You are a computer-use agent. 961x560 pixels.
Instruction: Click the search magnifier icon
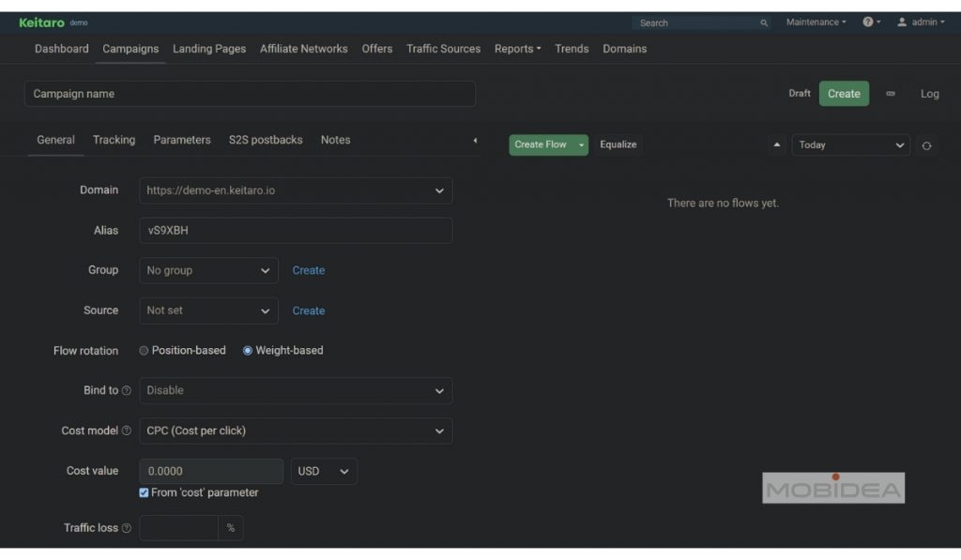764,23
